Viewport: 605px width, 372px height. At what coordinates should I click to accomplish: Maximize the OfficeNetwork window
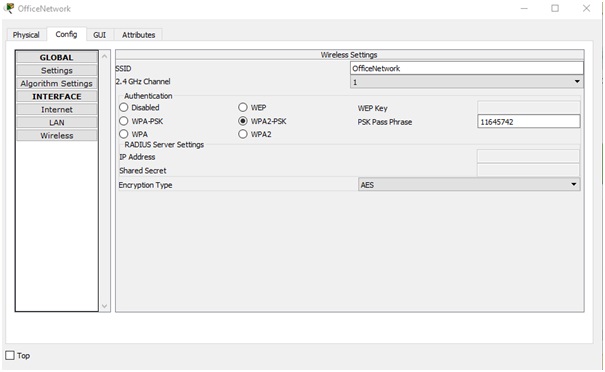pos(555,8)
